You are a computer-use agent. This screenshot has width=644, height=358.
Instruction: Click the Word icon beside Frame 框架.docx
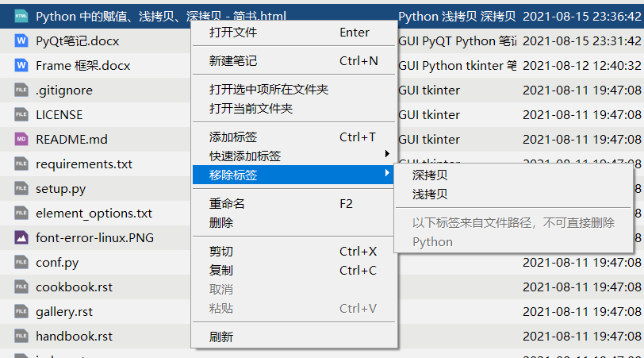pyautogui.click(x=21, y=65)
